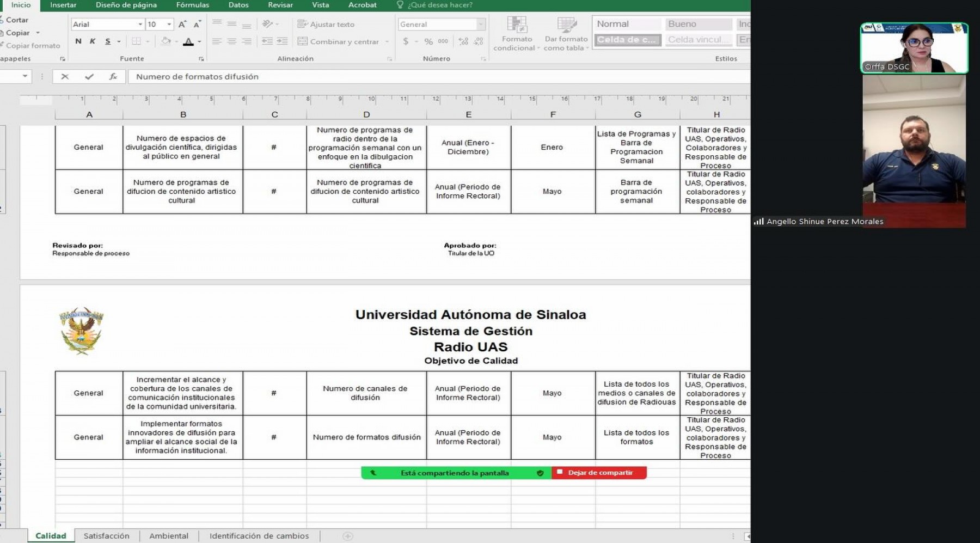
Task: Click the add new sheet plus icon
Action: [348, 536]
